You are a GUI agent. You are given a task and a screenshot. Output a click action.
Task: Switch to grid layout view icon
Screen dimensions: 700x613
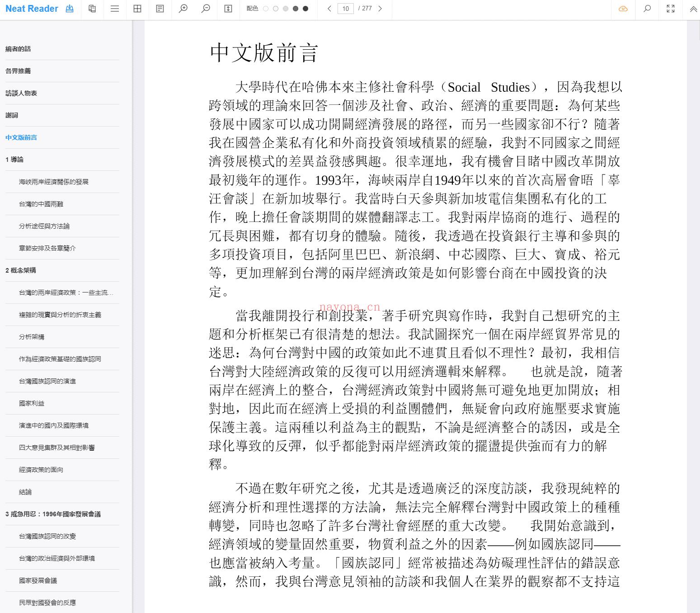137,9
